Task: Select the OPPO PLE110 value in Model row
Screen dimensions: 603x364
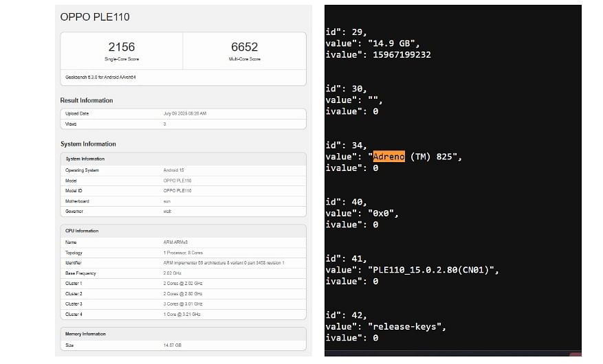Action: coord(177,181)
